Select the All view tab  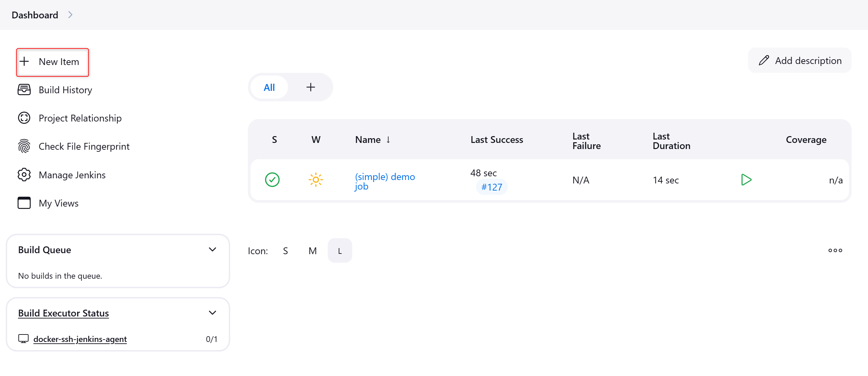[x=269, y=87]
